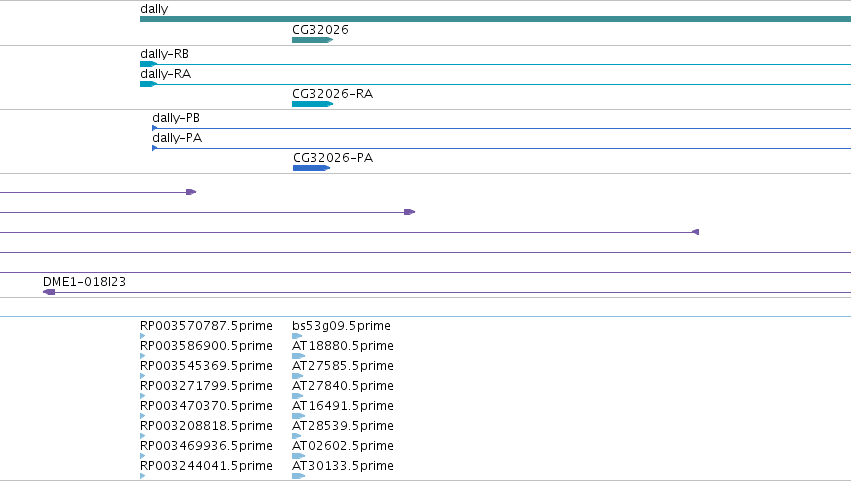Click the CG32026-RA transcript arrow
Viewport: 851px width, 481px height.
click(x=313, y=104)
